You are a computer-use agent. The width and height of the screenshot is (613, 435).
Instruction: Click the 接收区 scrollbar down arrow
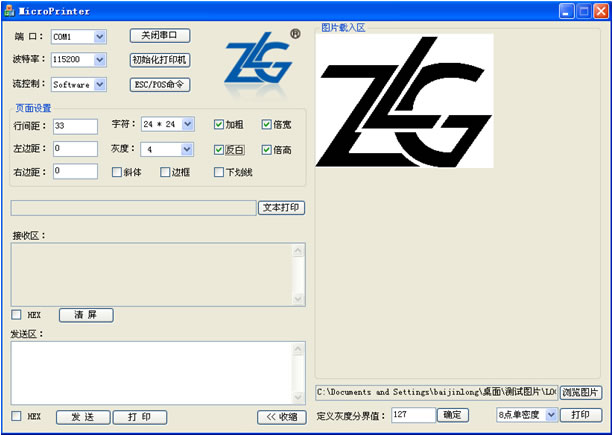point(298,298)
